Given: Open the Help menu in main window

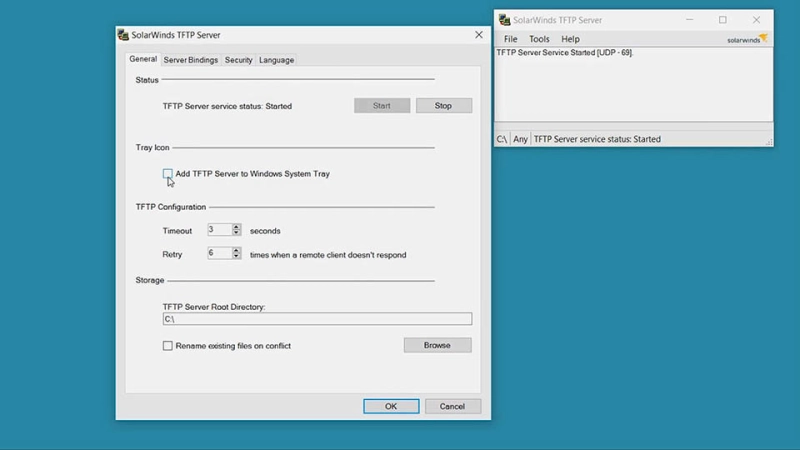Looking at the screenshot, I should 570,39.
